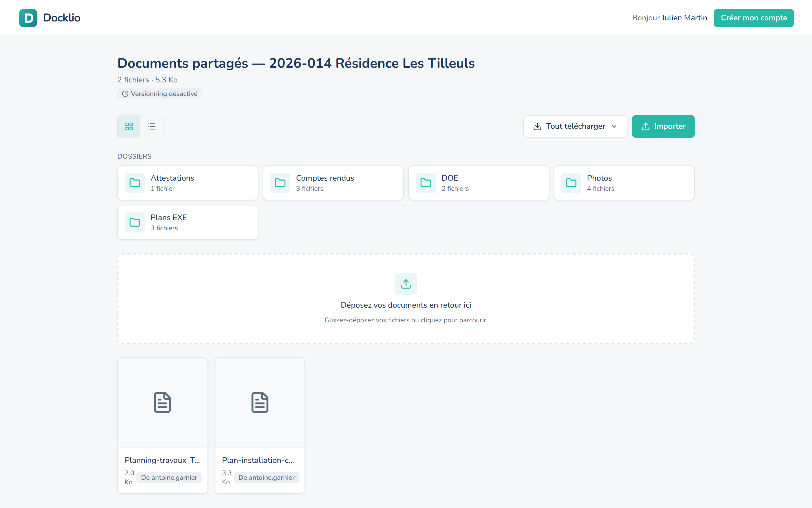Open the Tout télécharger dropdown
Viewport: 812px width, 508px height.
point(575,126)
